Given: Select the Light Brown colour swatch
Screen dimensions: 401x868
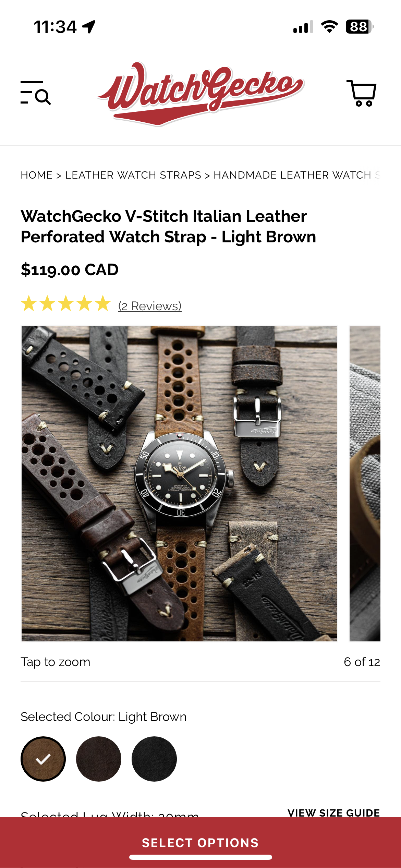Looking at the screenshot, I should coord(43,759).
